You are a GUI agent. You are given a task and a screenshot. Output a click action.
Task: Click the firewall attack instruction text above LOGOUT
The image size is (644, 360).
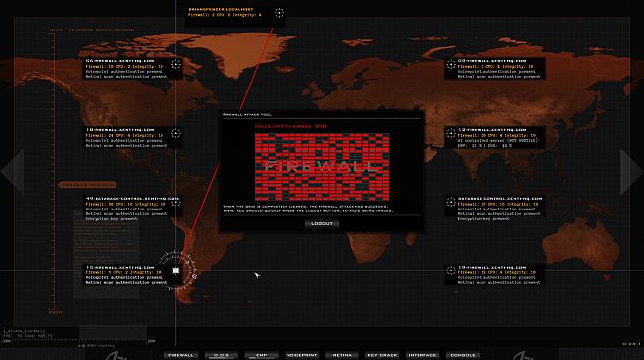308,209
